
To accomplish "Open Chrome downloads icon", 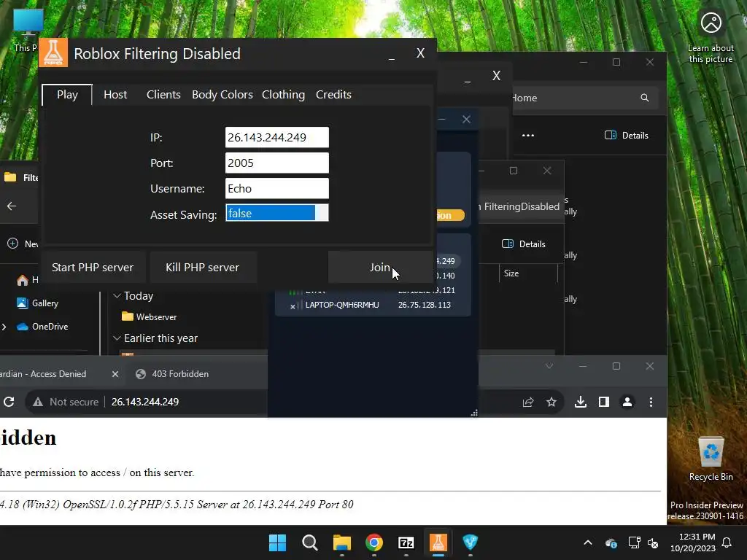I will pos(580,402).
